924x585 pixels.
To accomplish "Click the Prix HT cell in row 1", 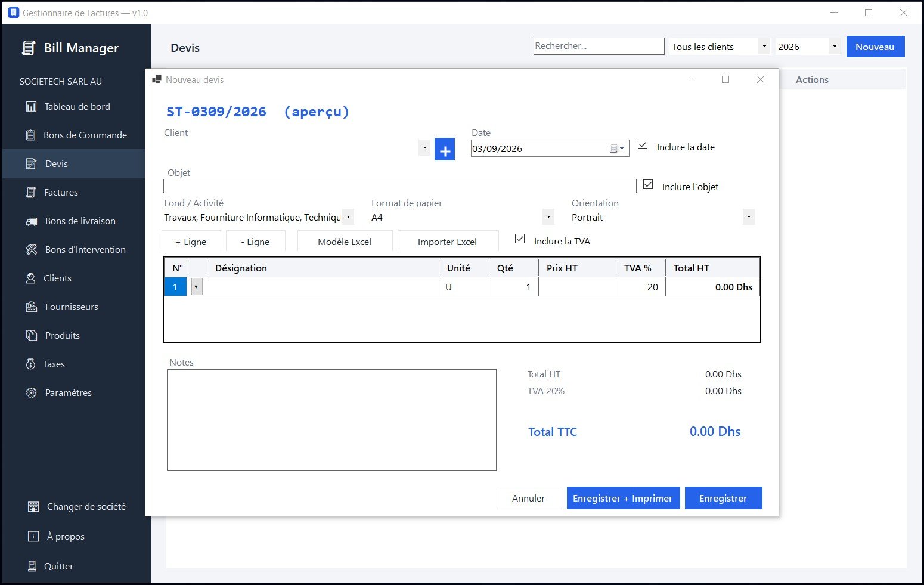I will (x=577, y=287).
